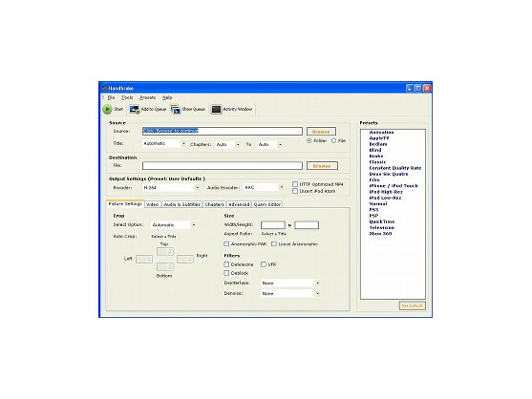Enable the VFR checkbox
Screen dimensions: 532x399
point(264,264)
